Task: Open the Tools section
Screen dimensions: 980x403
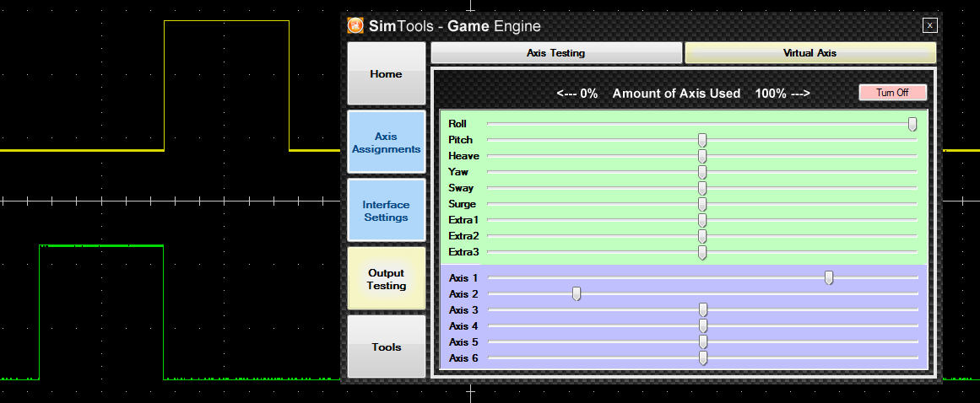Action: (x=387, y=347)
